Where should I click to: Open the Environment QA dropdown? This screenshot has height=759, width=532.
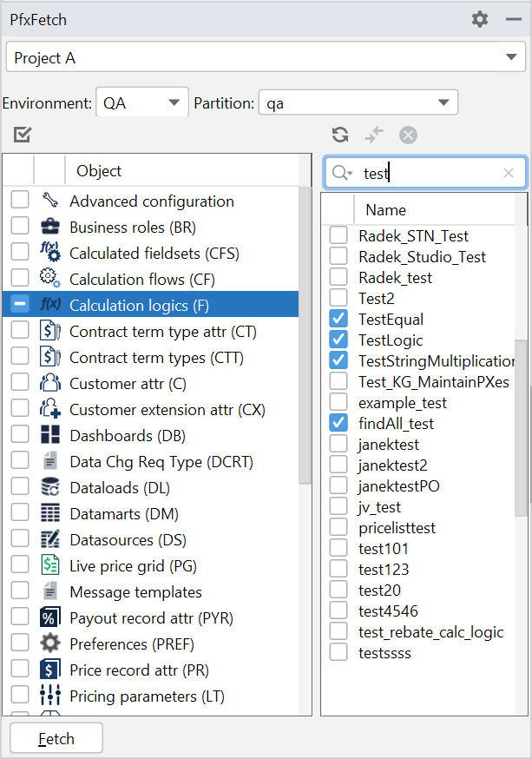[x=174, y=103]
